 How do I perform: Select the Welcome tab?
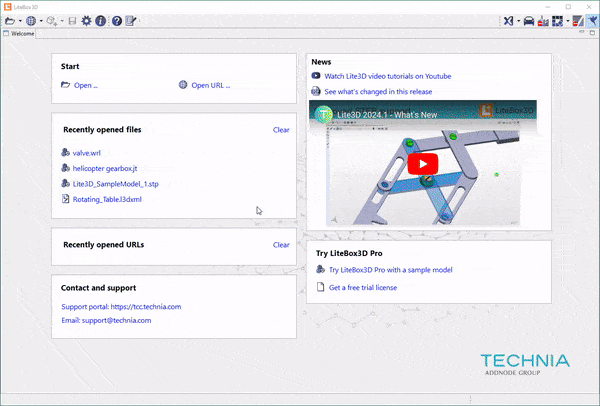[x=19, y=34]
